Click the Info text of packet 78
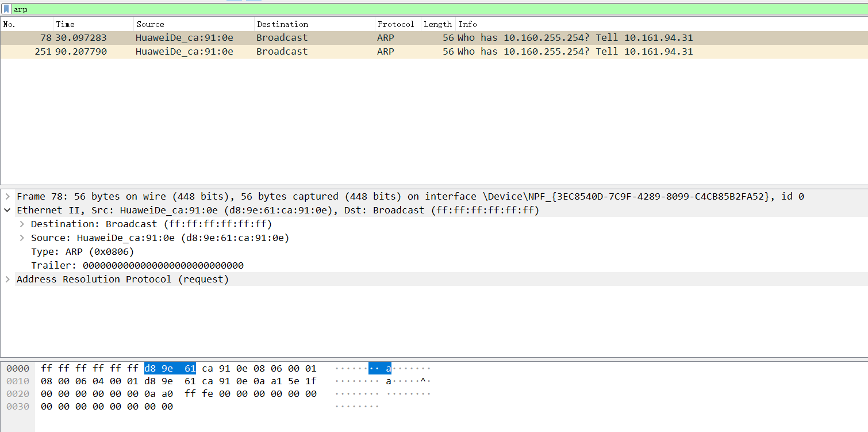The width and height of the screenshot is (868, 432). point(575,38)
